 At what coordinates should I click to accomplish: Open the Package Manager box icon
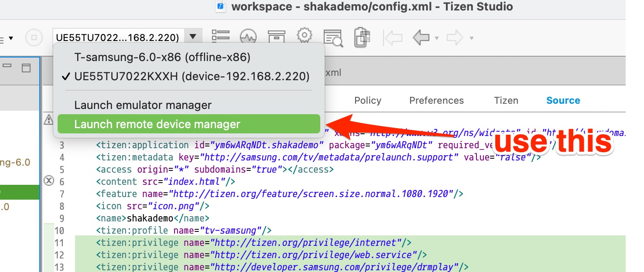tap(276, 37)
